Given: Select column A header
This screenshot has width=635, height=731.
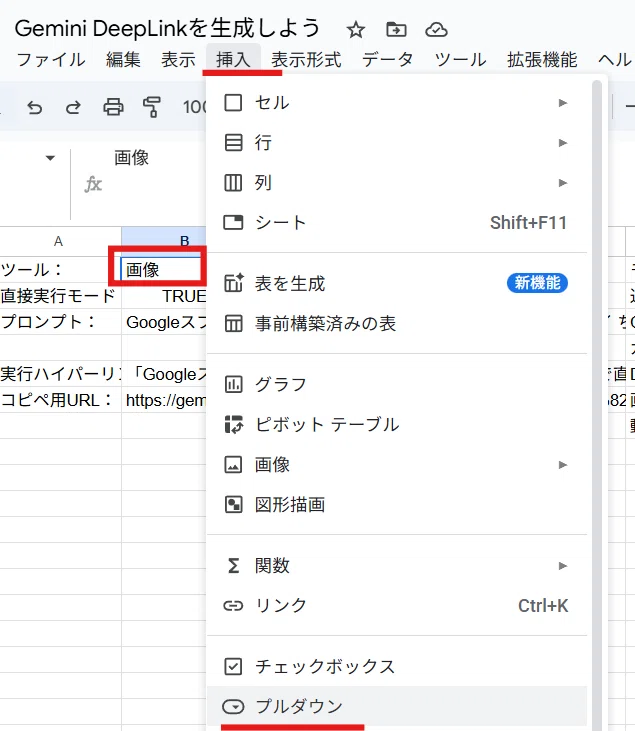Looking at the screenshot, I should pyautogui.click(x=59, y=241).
